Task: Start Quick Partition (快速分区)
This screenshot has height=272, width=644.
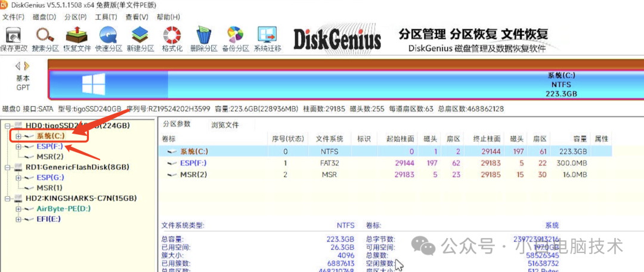Action: (109, 40)
